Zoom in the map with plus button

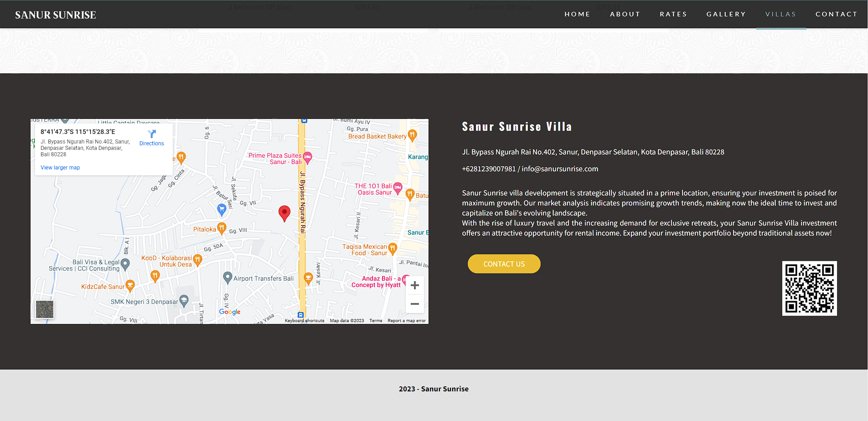414,286
